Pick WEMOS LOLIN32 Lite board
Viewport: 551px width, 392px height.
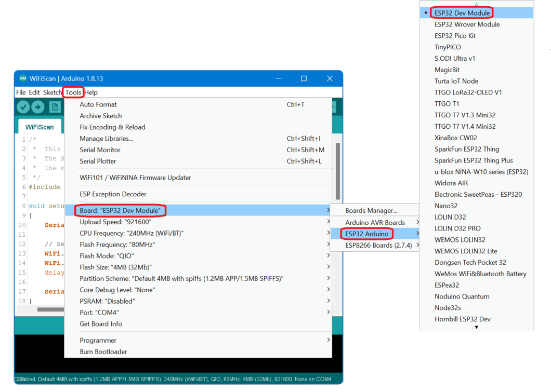(477, 251)
